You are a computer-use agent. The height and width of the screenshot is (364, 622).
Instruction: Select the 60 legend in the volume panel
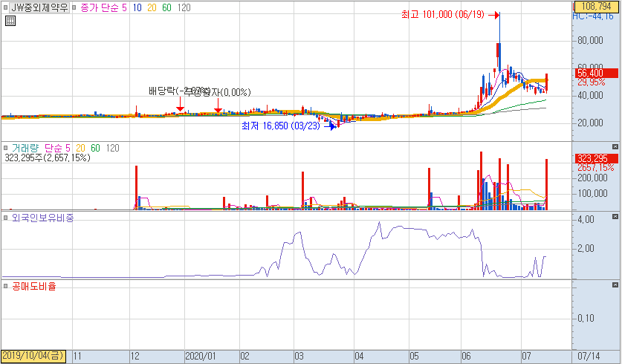coord(95,148)
